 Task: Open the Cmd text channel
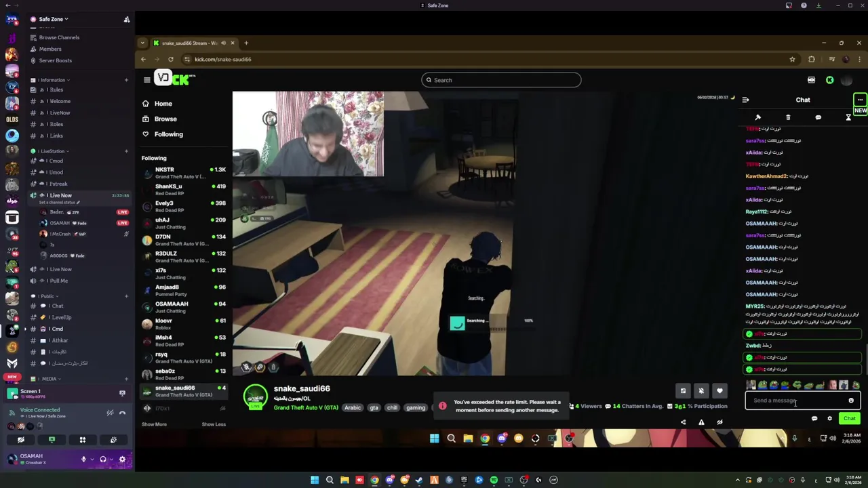(57, 329)
